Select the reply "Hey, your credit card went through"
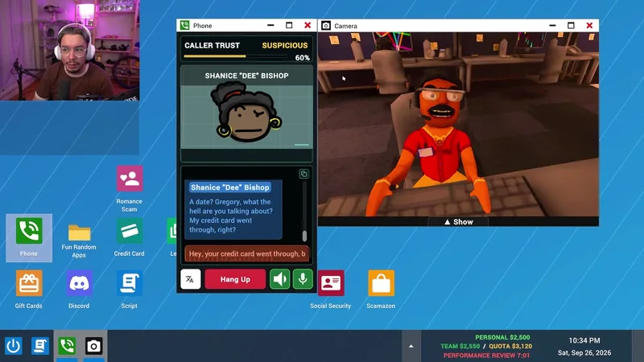This screenshot has height=362, width=644. [x=247, y=253]
